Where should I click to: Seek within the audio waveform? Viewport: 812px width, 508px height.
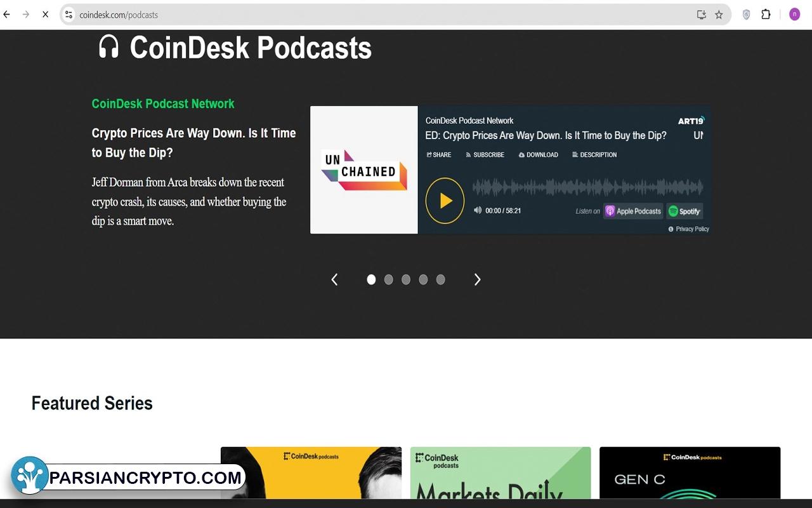tap(587, 187)
